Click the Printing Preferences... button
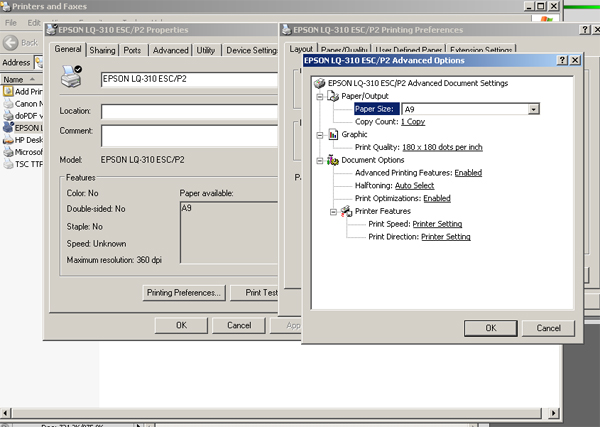 tap(184, 293)
